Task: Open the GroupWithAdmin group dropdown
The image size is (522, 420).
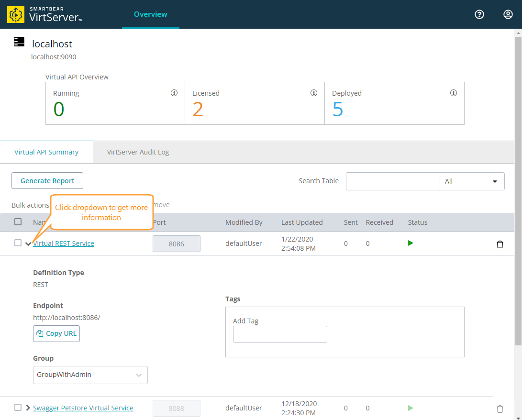Action: coord(90,375)
